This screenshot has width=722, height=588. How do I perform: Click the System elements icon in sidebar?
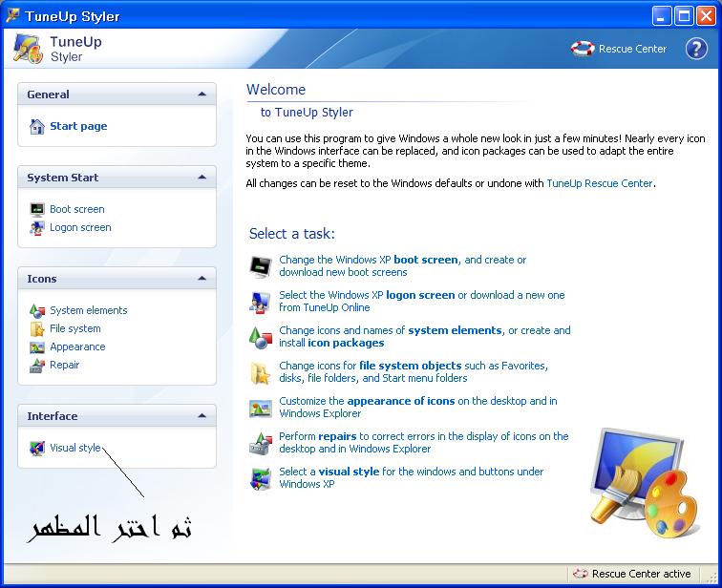pyautogui.click(x=37, y=310)
